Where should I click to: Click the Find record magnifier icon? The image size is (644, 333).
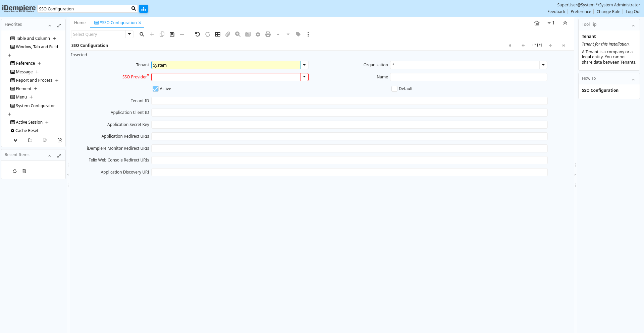142,35
